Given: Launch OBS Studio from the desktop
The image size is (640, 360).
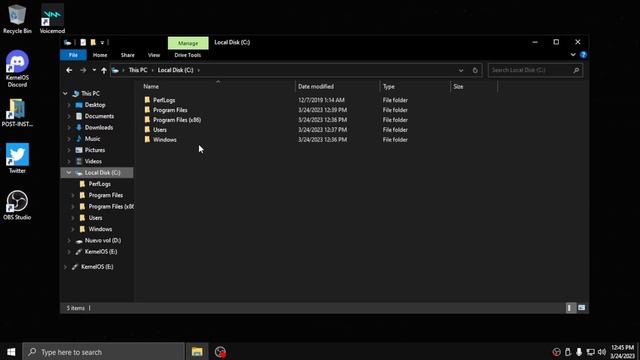Looking at the screenshot, I should (x=17, y=205).
